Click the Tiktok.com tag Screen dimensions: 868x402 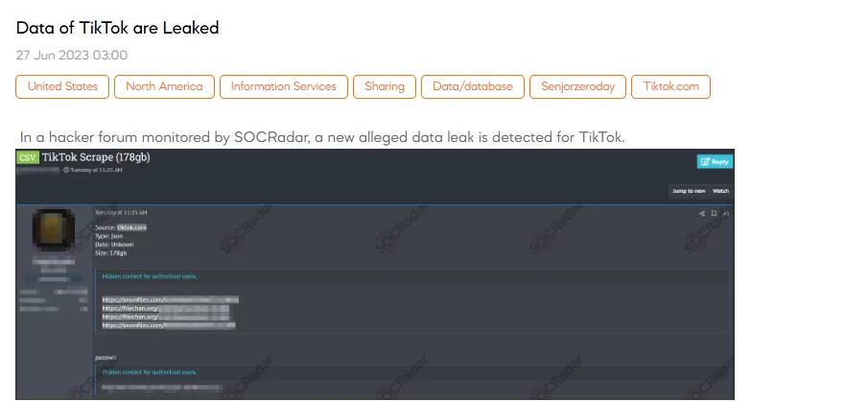[x=670, y=87]
